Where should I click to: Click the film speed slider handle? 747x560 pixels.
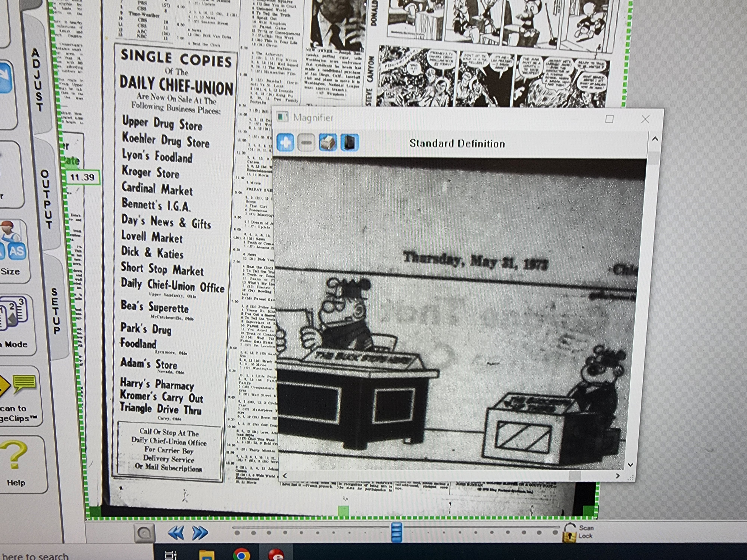396,532
